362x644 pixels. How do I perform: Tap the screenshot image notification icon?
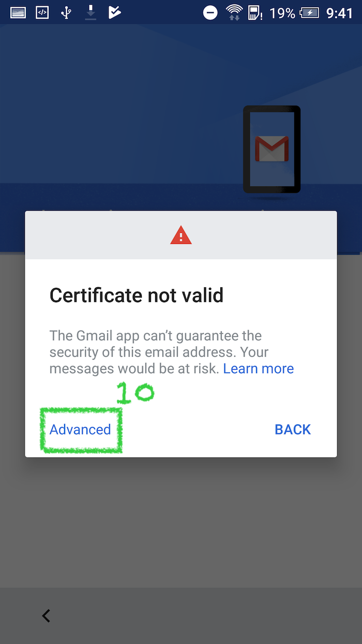click(18, 12)
